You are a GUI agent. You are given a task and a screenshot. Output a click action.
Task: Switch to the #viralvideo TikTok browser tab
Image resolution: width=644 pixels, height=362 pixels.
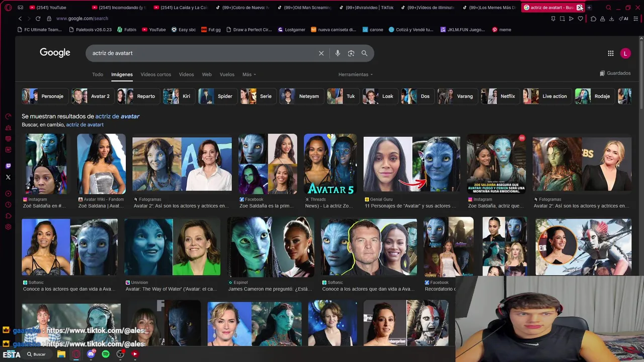coord(366,8)
